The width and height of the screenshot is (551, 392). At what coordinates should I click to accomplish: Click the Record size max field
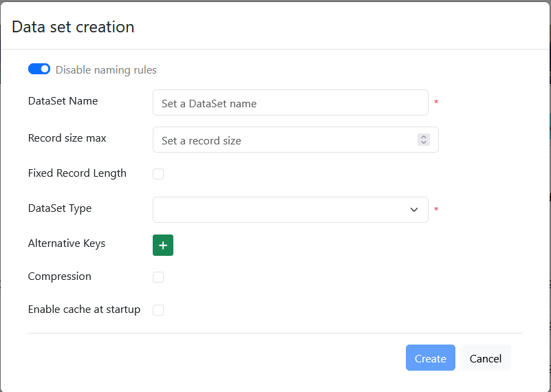tap(296, 140)
